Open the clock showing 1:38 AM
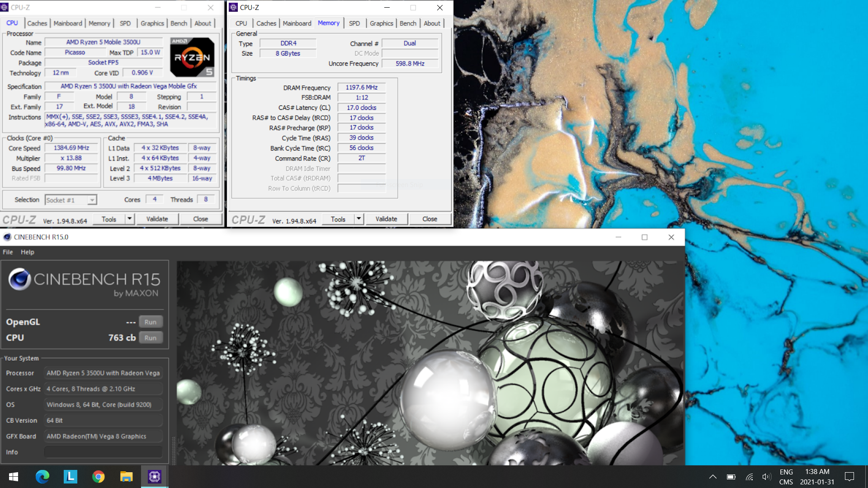 pyautogui.click(x=817, y=477)
